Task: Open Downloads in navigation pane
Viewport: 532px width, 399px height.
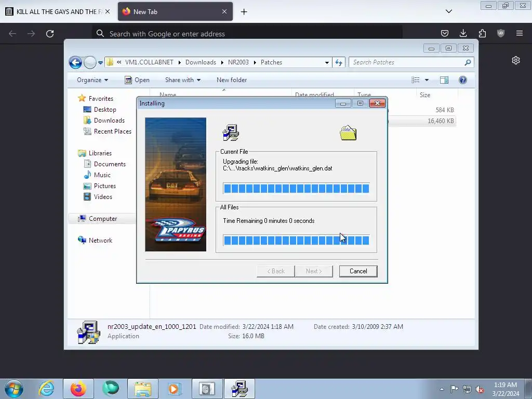Action: (x=109, y=121)
